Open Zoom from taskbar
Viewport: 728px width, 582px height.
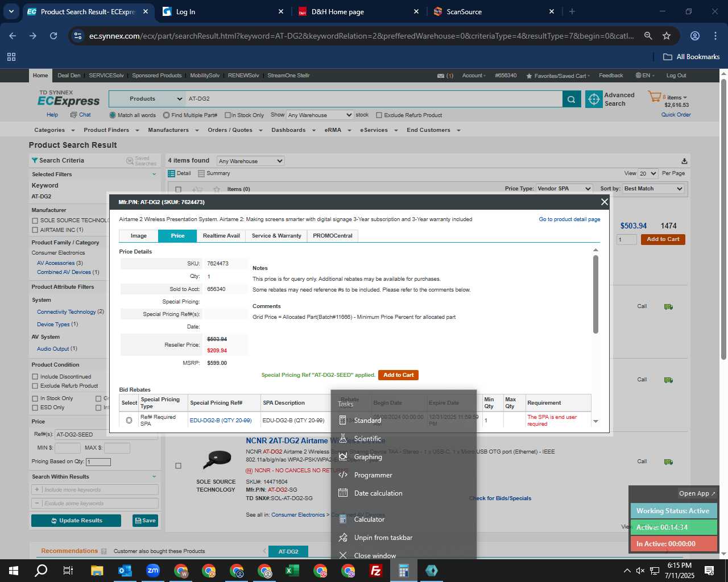point(152,571)
